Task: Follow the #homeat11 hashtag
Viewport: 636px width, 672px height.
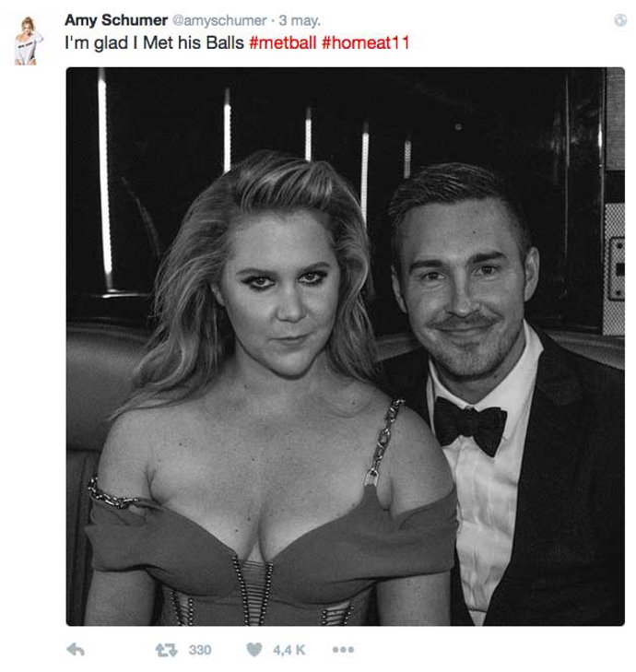Action: coord(364,42)
